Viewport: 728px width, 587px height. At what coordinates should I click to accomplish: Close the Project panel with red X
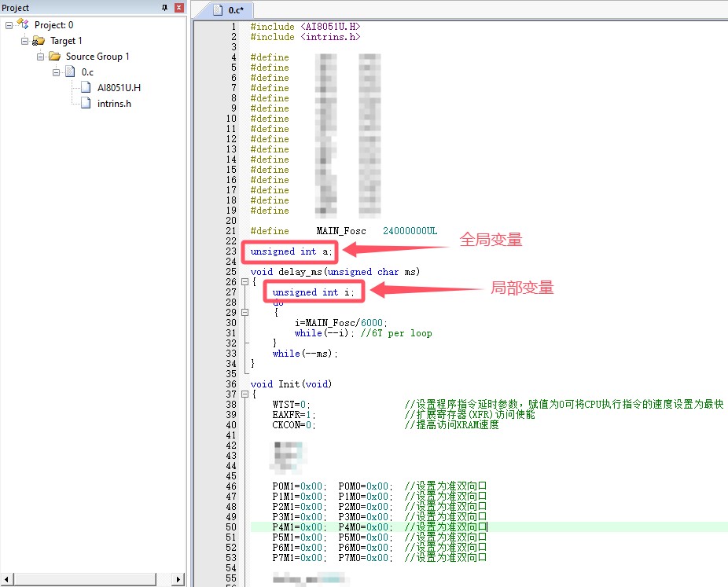point(178,7)
